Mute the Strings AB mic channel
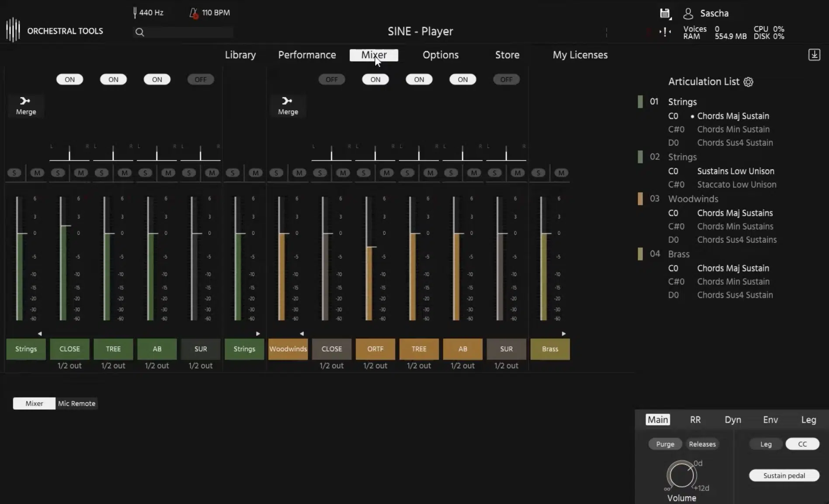This screenshot has height=504, width=829. 168,173
